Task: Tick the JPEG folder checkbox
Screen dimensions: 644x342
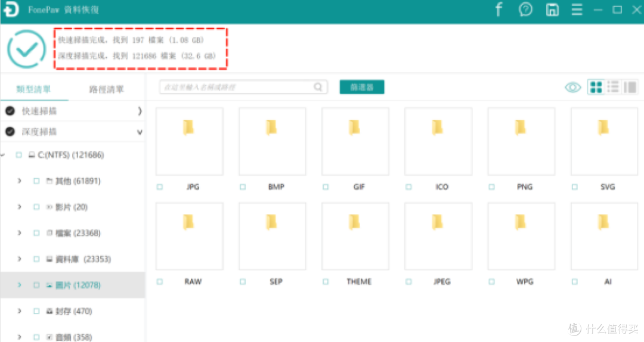Action: [x=408, y=282]
